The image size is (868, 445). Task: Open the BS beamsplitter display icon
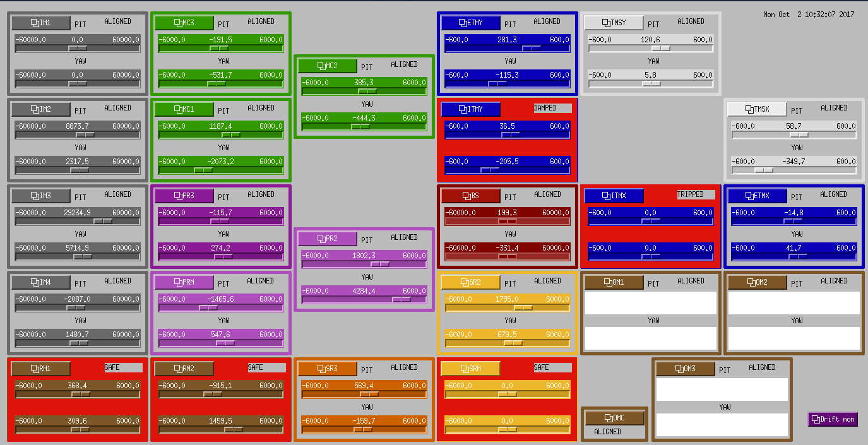(470, 196)
